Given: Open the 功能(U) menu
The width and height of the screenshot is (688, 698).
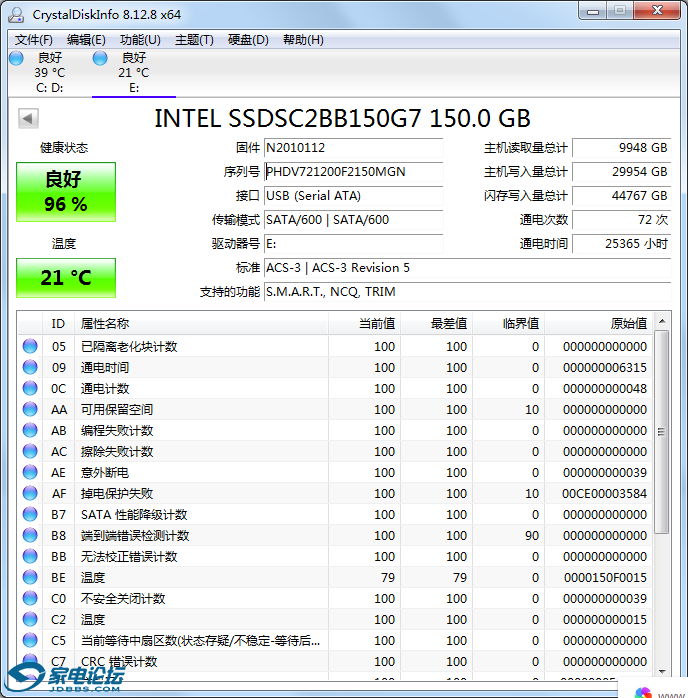Looking at the screenshot, I should pos(140,40).
